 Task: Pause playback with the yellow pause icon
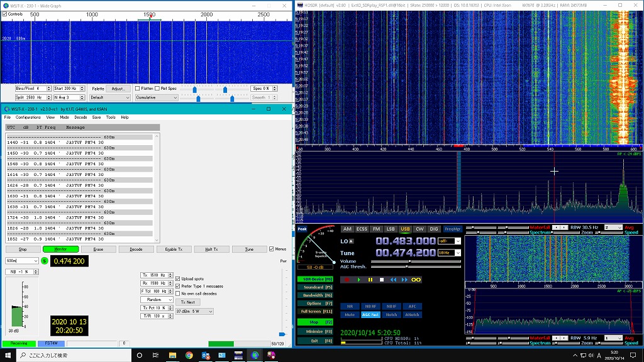(x=370, y=279)
